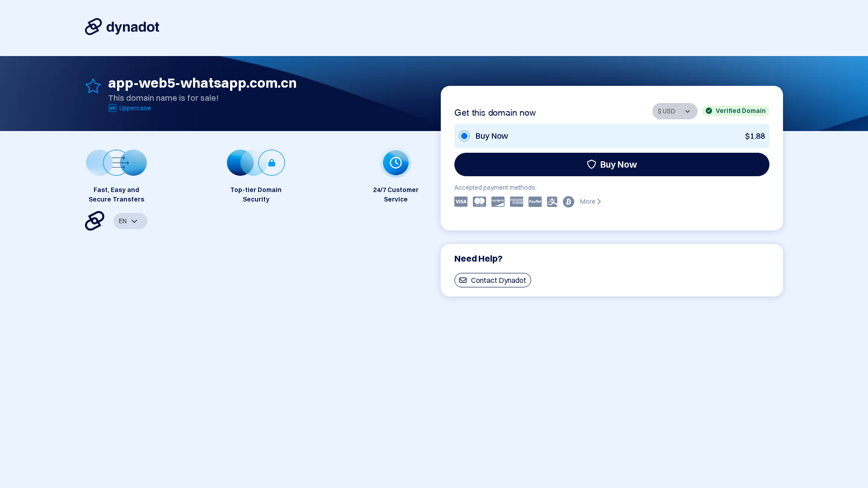Screen dimensions: 868x488
Task: Click the 'Get this domain now' heading
Action: [x=495, y=113]
